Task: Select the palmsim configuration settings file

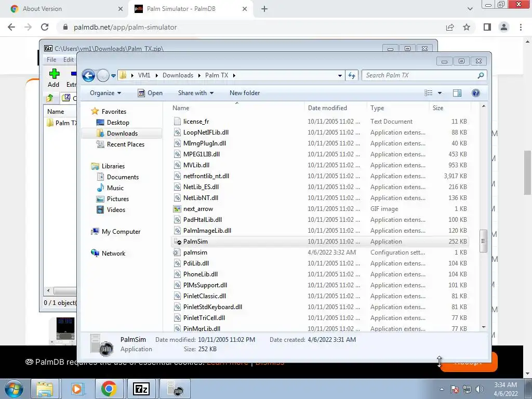Action: point(320,252)
